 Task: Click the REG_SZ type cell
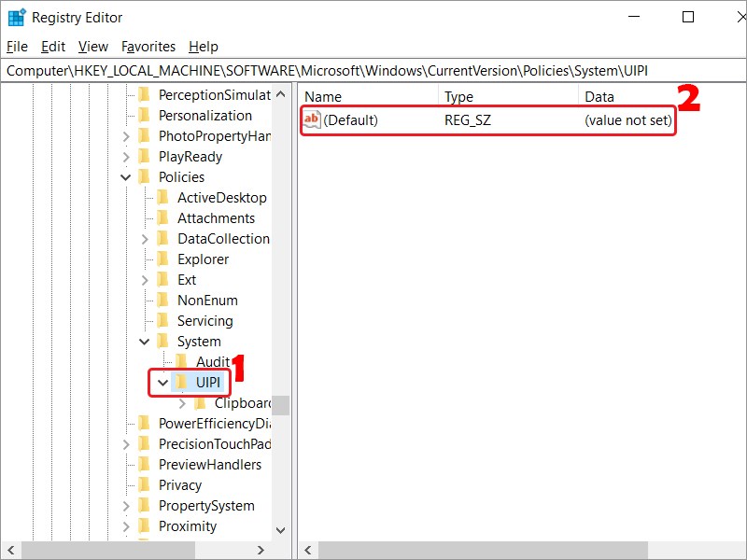[x=468, y=120]
